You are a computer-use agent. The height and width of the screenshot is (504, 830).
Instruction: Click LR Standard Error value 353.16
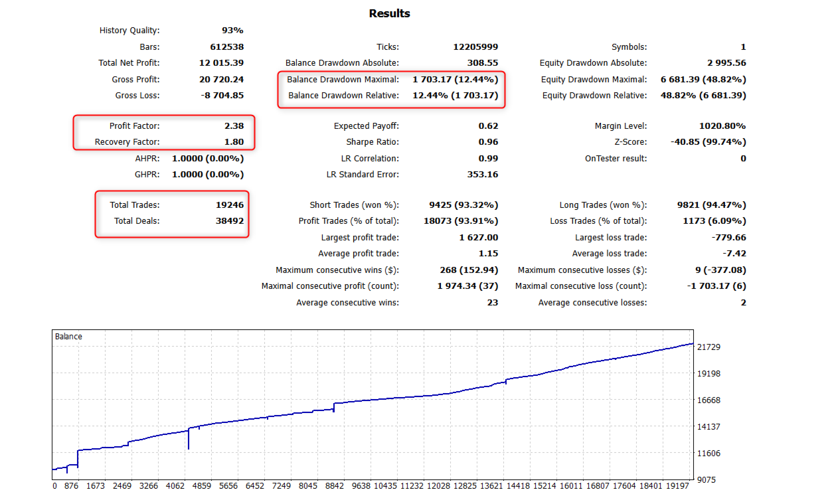[483, 175]
